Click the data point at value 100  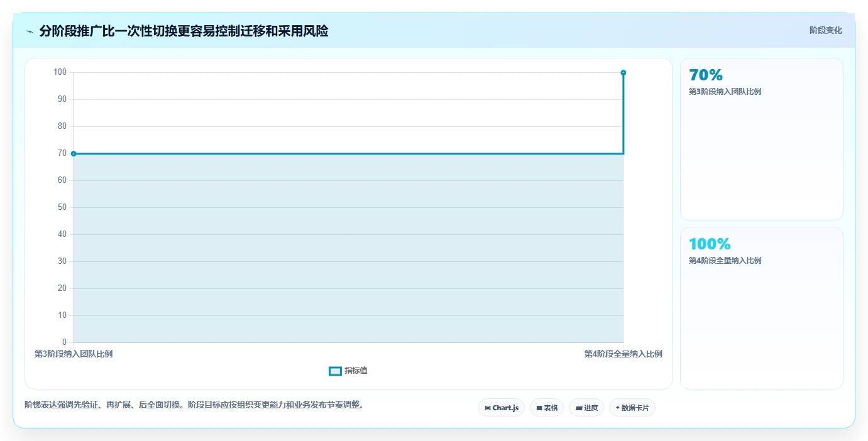click(624, 73)
